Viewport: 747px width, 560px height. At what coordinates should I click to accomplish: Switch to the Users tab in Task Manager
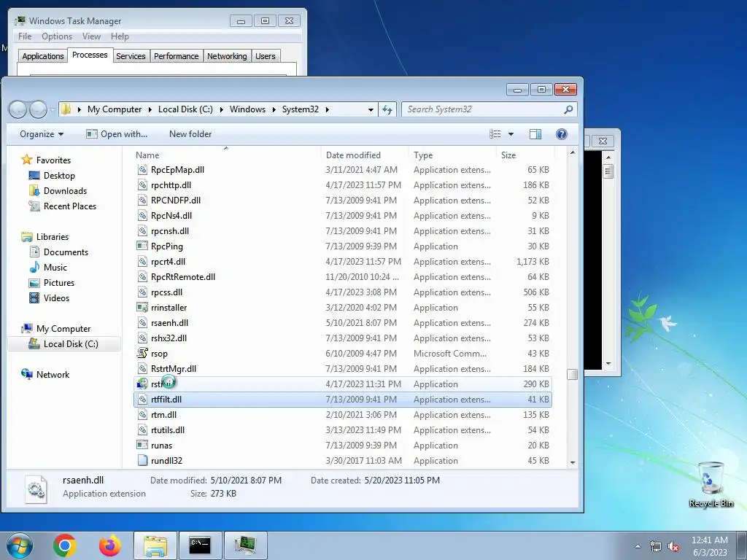point(266,56)
